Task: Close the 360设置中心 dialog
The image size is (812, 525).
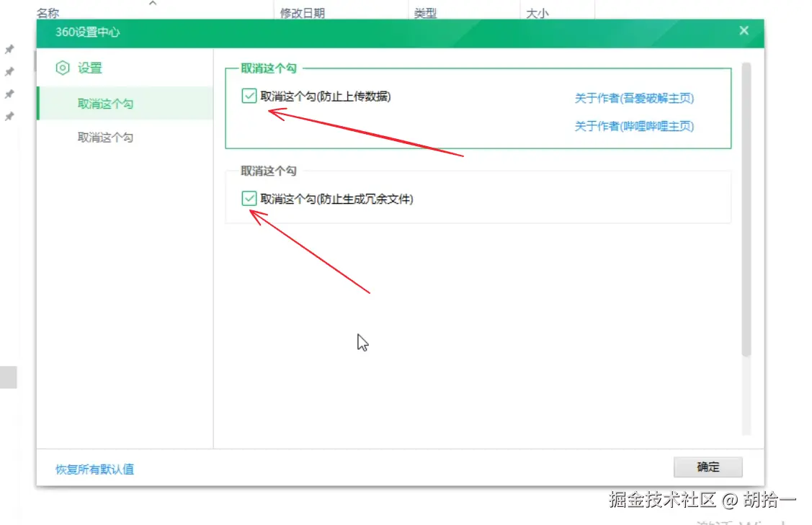Action: 744,30
